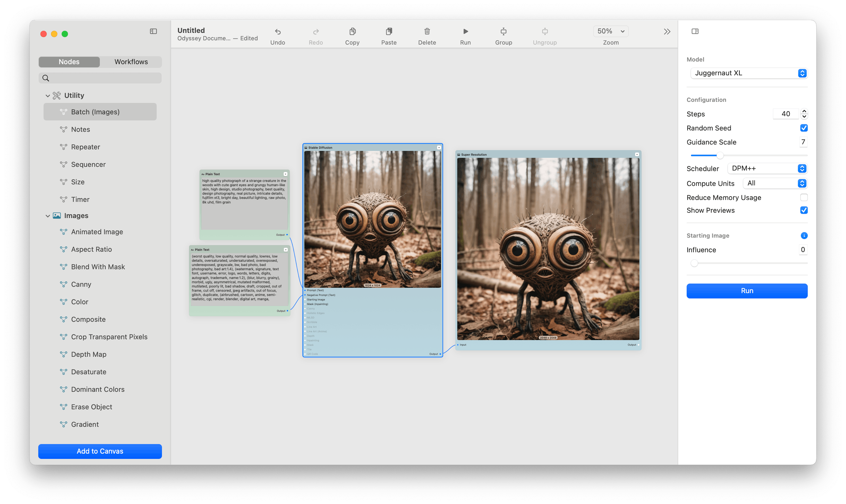Click the node search field in the sidebar
Viewport: 846px width, 504px height.
coord(100,78)
